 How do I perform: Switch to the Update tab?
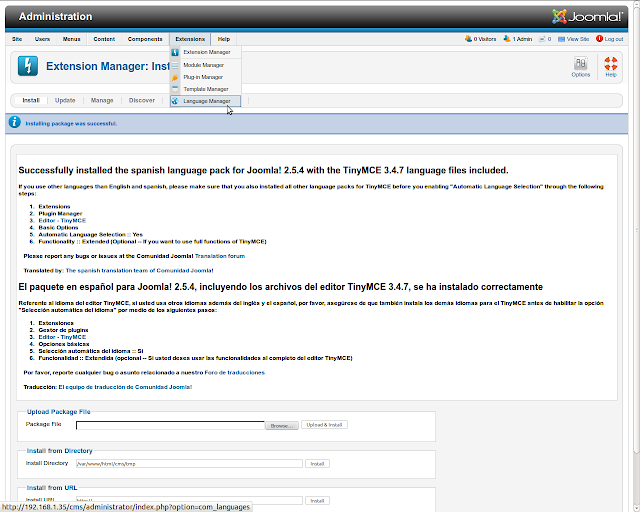coord(65,100)
